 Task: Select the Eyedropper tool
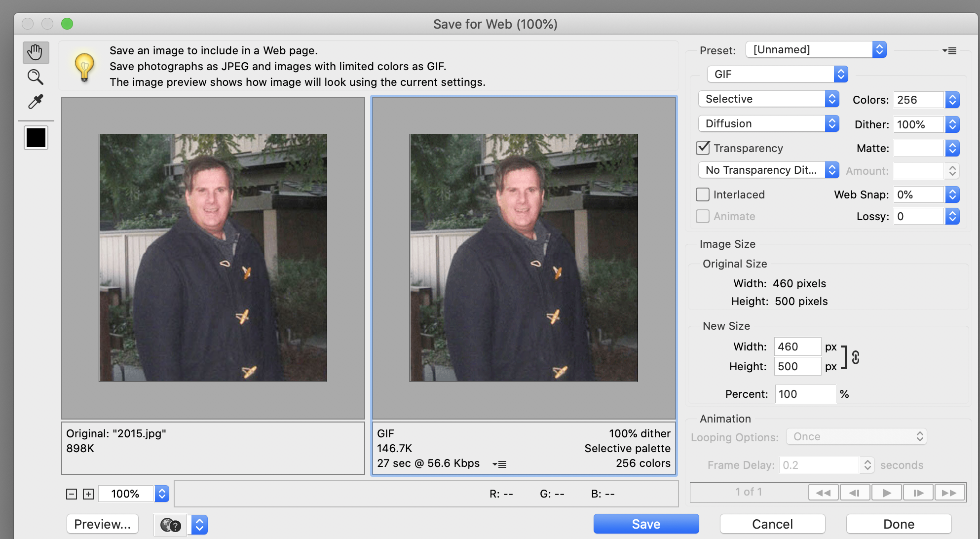(36, 102)
